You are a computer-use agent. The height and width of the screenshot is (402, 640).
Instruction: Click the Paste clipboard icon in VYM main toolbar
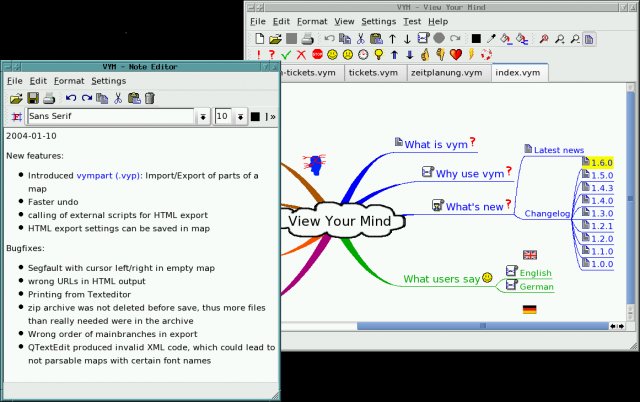point(376,39)
